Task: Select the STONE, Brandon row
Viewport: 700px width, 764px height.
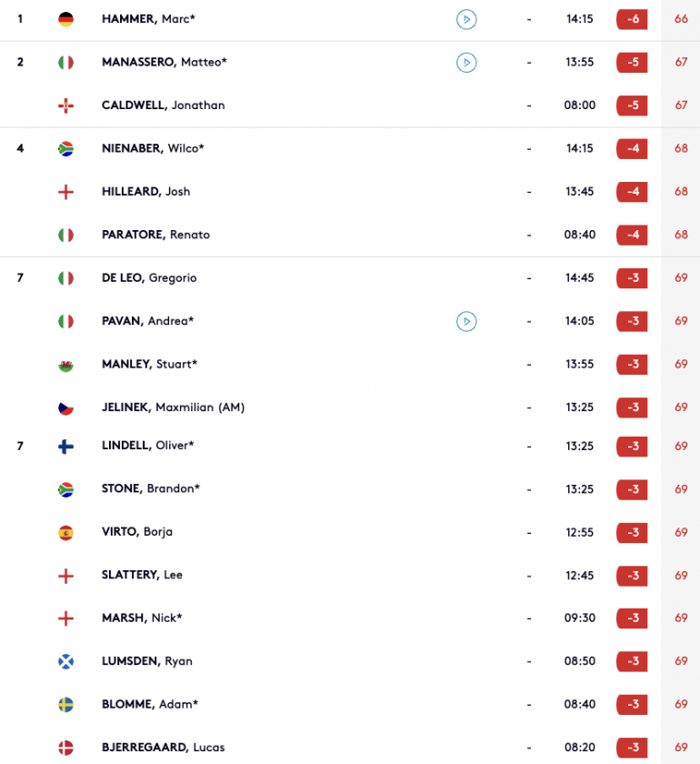Action: click(350, 489)
